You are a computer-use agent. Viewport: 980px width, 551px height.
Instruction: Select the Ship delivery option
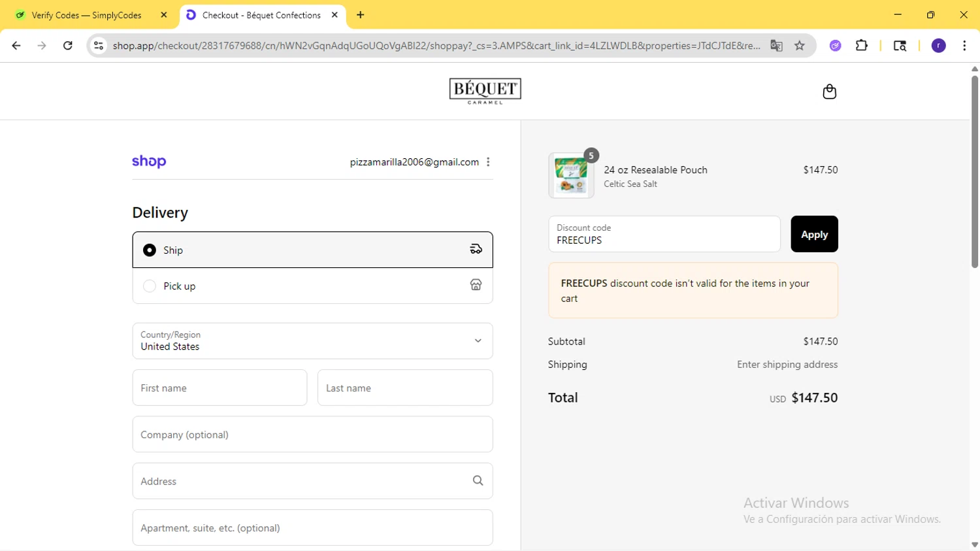pyautogui.click(x=312, y=250)
